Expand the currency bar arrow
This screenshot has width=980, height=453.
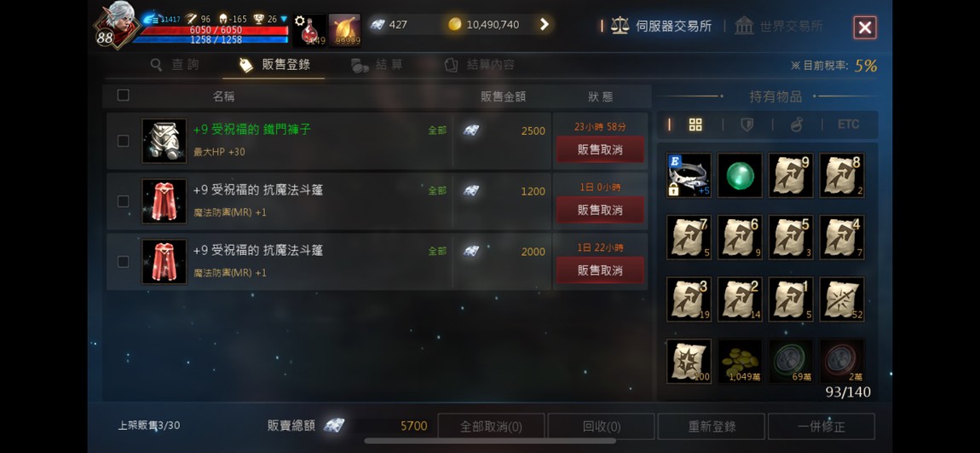tap(544, 25)
